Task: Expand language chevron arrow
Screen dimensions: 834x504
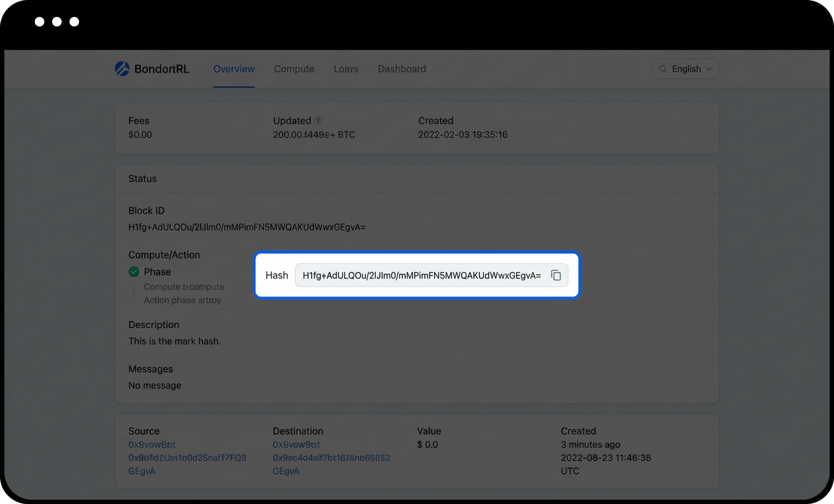Action: pyautogui.click(x=709, y=69)
